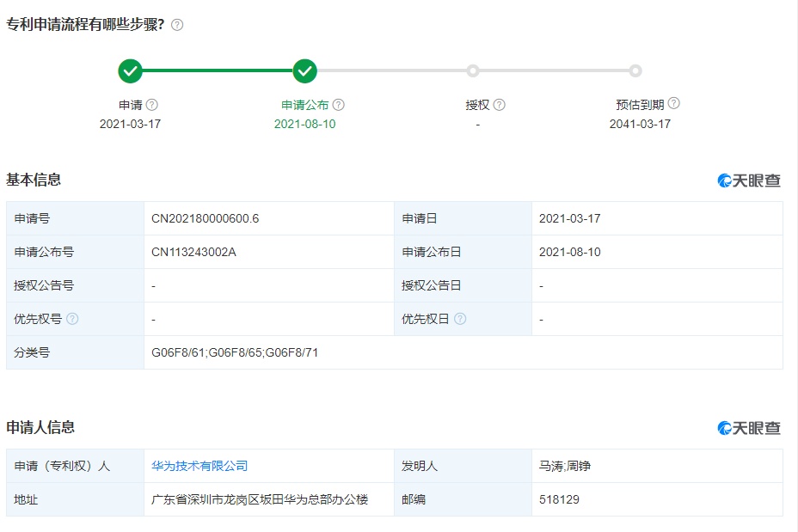
Task: Click inventor names 马涛,周铮
Action: (565, 466)
